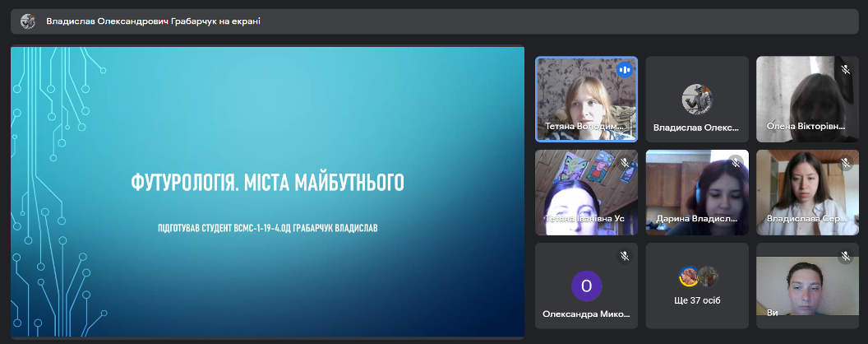Click the Владислав Олекс... profile avatar
The image size is (868, 344).
697,99
